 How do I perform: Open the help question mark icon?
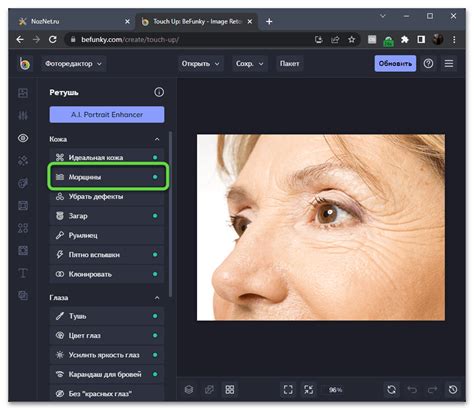tap(428, 63)
